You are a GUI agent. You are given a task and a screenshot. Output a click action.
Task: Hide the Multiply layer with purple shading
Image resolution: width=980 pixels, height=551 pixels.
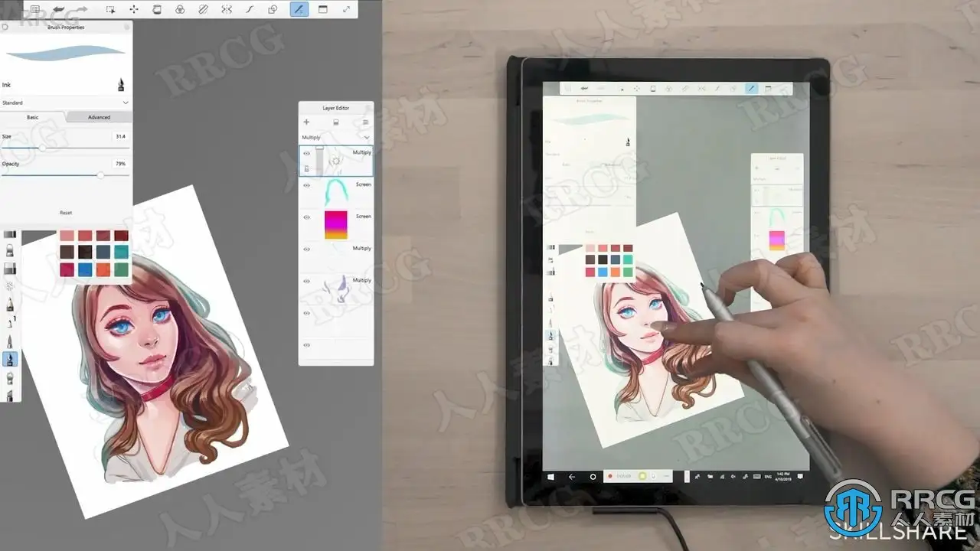[x=306, y=282]
